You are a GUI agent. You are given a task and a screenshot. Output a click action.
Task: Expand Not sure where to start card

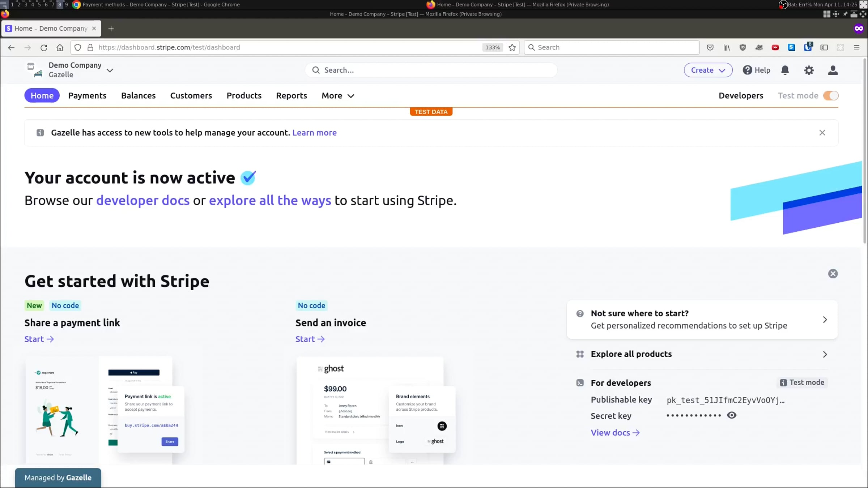(x=702, y=320)
